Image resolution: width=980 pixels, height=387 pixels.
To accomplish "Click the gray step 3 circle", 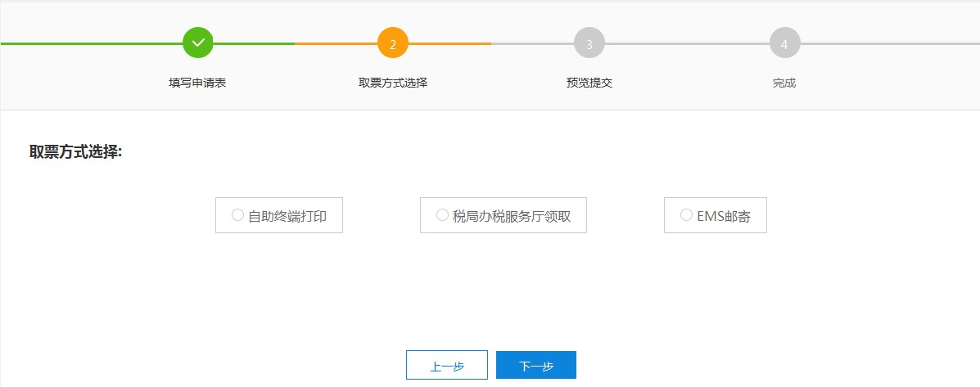I will click(589, 43).
